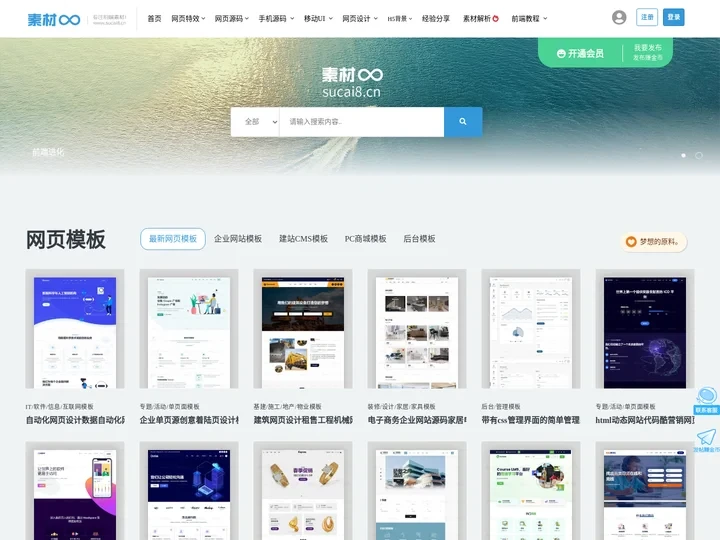Image resolution: width=720 pixels, height=540 pixels.
Task: Expand the 手机源码 menu
Action: pyautogui.click(x=276, y=19)
